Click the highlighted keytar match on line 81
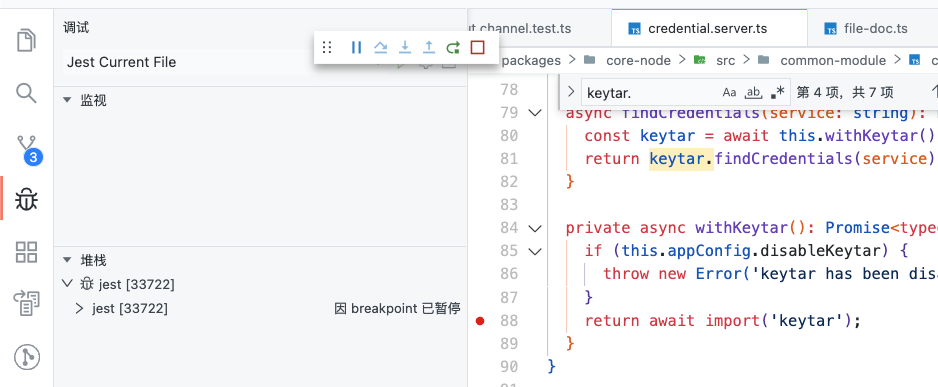Viewport: 938px width, 387px height. pos(681,159)
